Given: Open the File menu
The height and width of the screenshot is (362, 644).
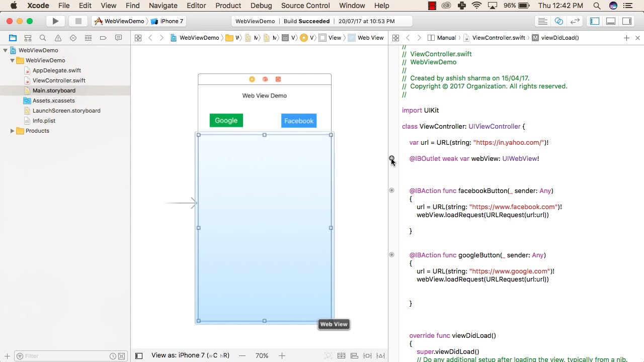Looking at the screenshot, I should pyautogui.click(x=64, y=6).
